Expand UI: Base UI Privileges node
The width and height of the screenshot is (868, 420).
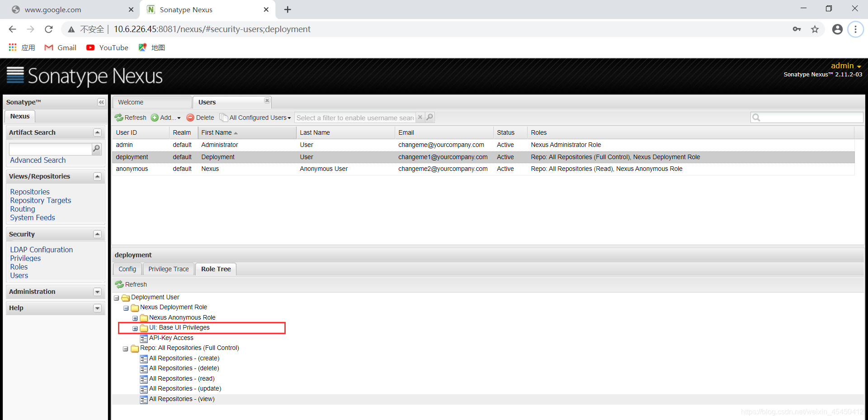coord(135,328)
